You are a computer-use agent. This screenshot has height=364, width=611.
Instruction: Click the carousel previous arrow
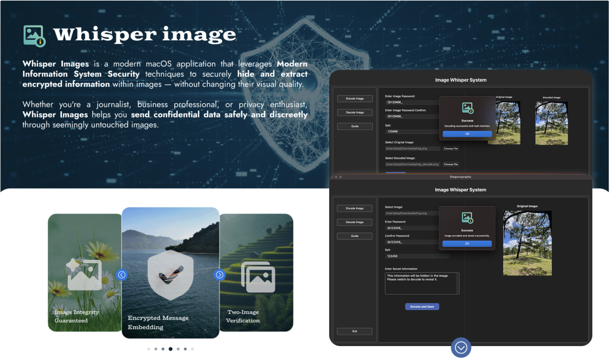click(x=122, y=275)
